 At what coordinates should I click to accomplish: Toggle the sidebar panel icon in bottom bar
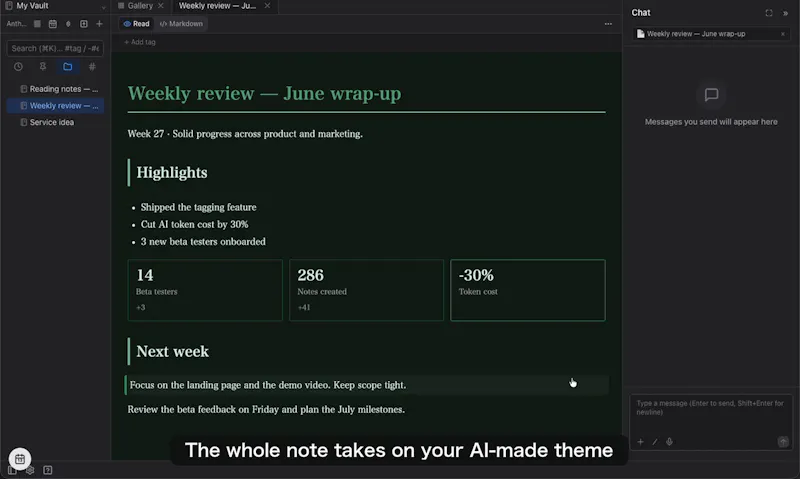(x=12, y=470)
